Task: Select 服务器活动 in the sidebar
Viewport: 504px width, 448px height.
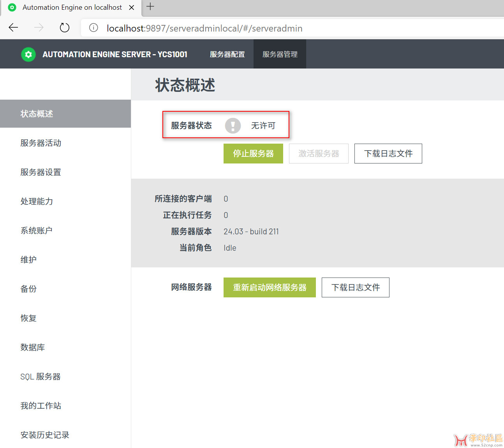Action: (x=41, y=143)
